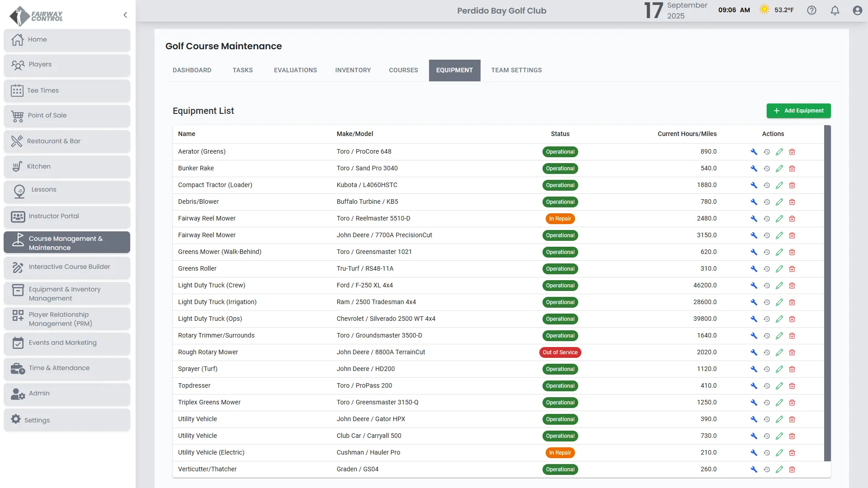Open help question mark icon
This screenshot has height=488, width=868.
click(812, 10)
